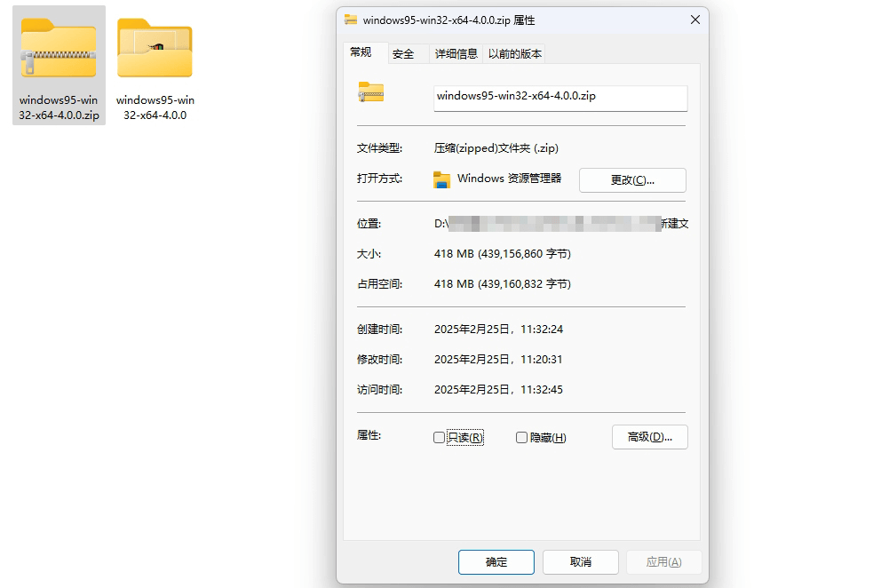
Task: Click the 应用 button
Action: tap(663, 561)
